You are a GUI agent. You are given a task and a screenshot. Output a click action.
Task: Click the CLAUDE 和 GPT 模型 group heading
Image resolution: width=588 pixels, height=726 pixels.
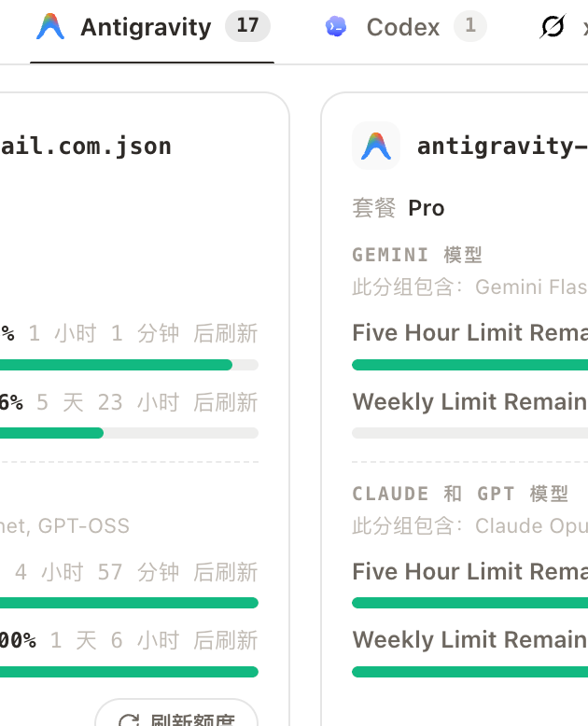[x=460, y=494]
